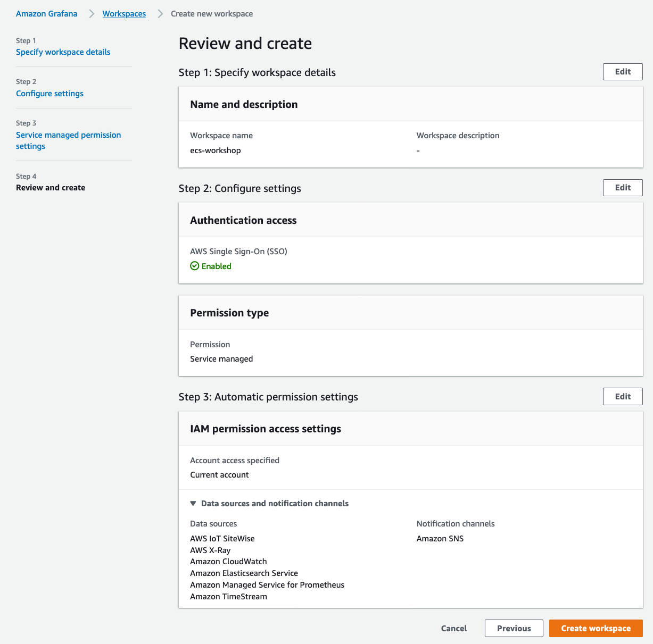
Task: Jump to Step 1 Specify workspace details
Action: (x=63, y=52)
